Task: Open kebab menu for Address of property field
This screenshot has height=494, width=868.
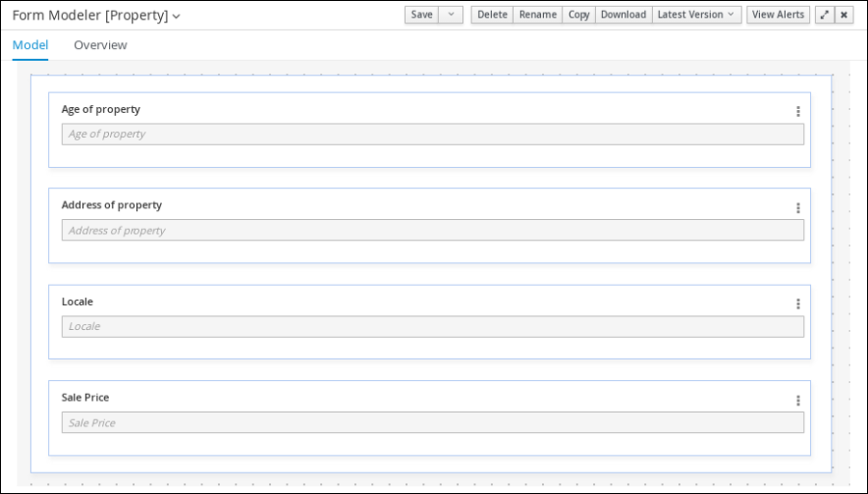Action: pos(798,207)
